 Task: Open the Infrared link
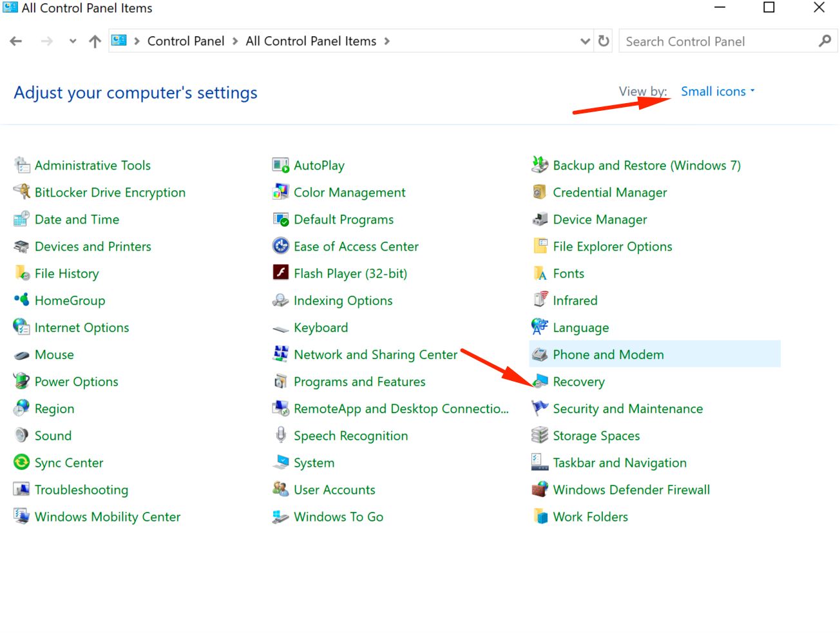click(x=575, y=300)
